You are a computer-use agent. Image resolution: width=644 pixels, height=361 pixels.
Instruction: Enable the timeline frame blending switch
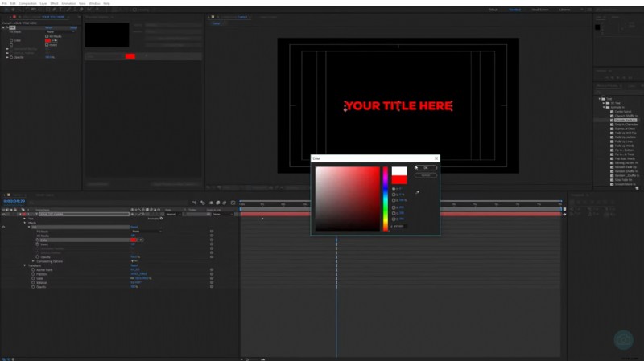(217, 203)
